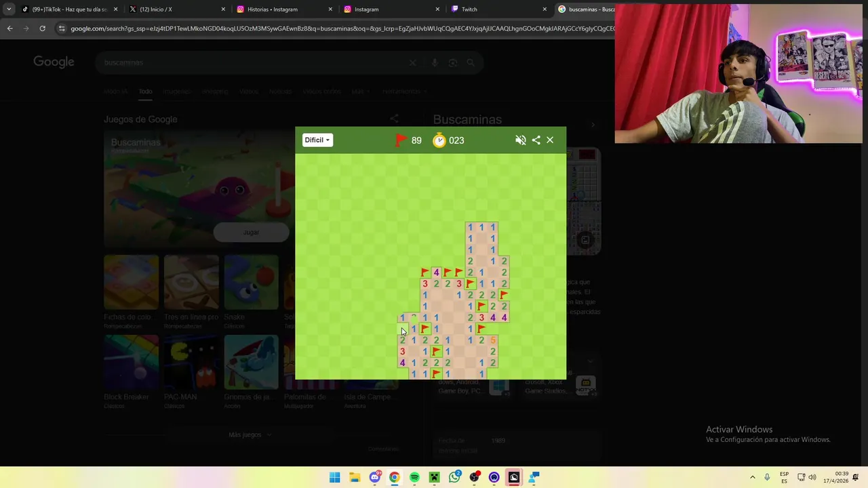Open Minecraft creeper icon in taskbar

tap(434, 477)
